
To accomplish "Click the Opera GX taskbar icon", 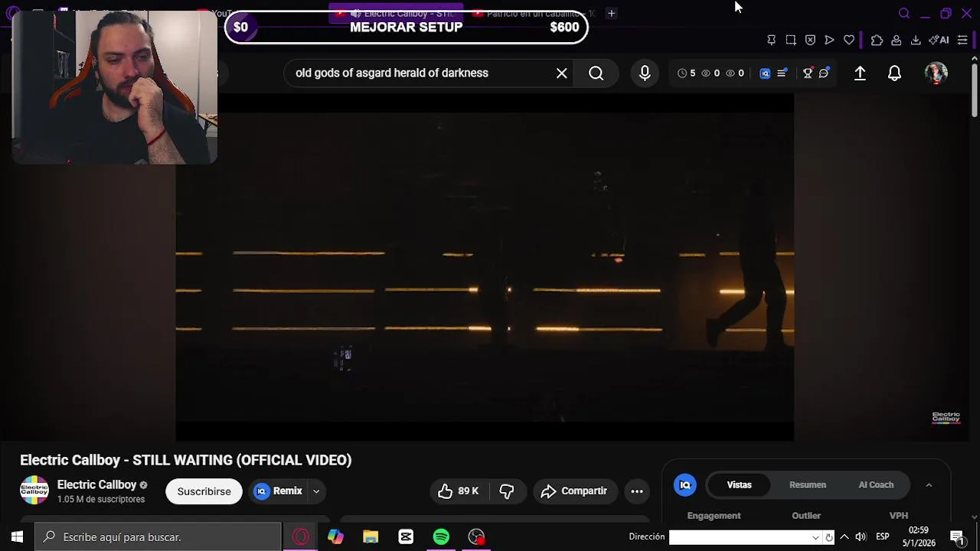I will [300, 536].
